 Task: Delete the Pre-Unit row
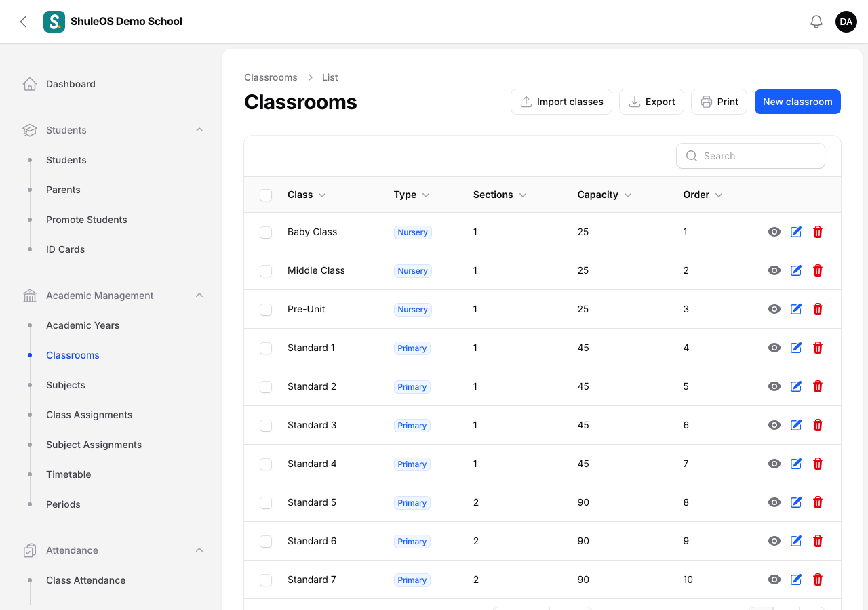click(818, 309)
